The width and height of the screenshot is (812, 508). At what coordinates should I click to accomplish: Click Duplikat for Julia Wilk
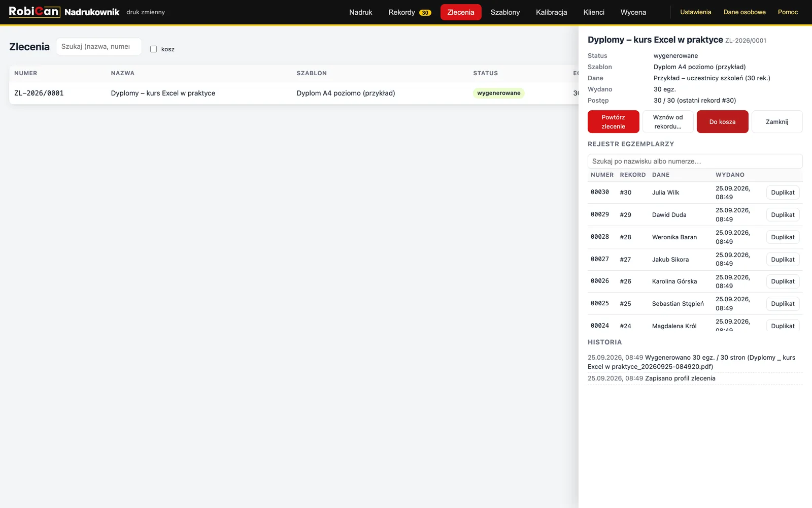[x=783, y=193]
